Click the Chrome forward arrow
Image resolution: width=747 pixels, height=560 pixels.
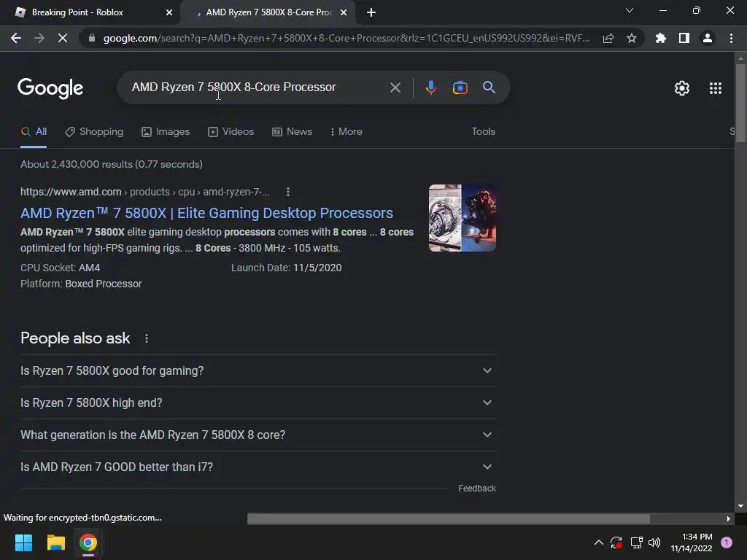(39, 38)
